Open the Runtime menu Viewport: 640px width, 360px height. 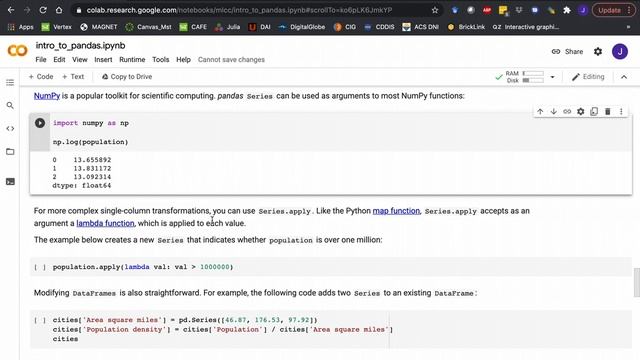[x=132, y=60]
